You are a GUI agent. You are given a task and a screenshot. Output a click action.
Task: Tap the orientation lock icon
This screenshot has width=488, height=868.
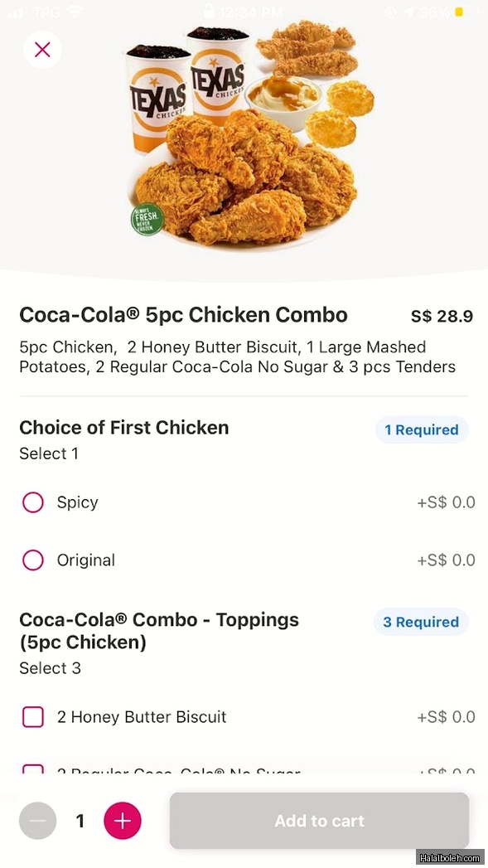pos(388,12)
